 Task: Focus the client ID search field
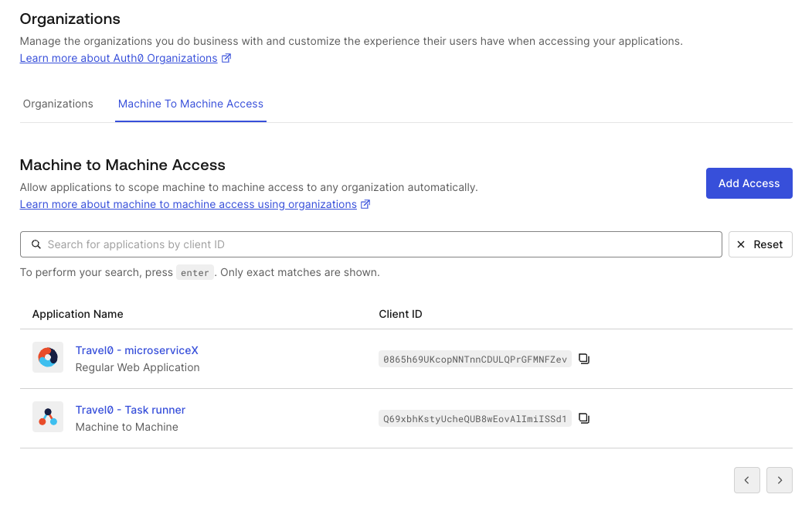click(379, 244)
